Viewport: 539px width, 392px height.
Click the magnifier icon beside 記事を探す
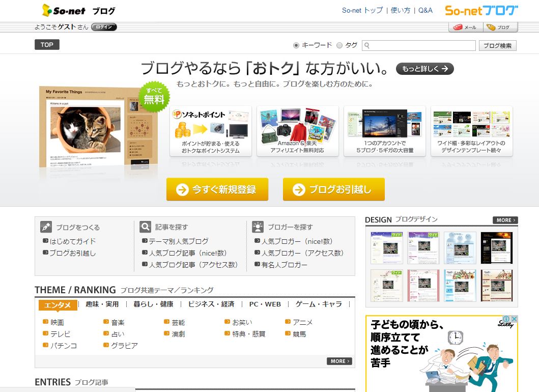click(x=146, y=227)
